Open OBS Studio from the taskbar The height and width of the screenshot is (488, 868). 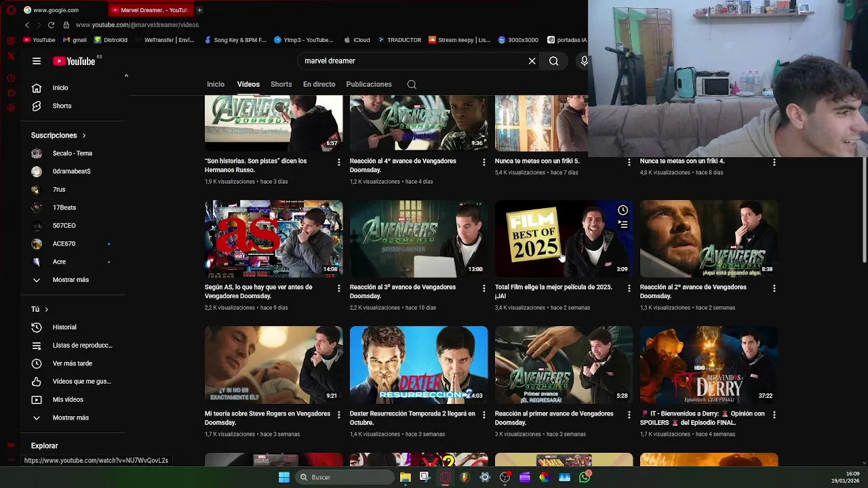pyautogui.click(x=505, y=477)
